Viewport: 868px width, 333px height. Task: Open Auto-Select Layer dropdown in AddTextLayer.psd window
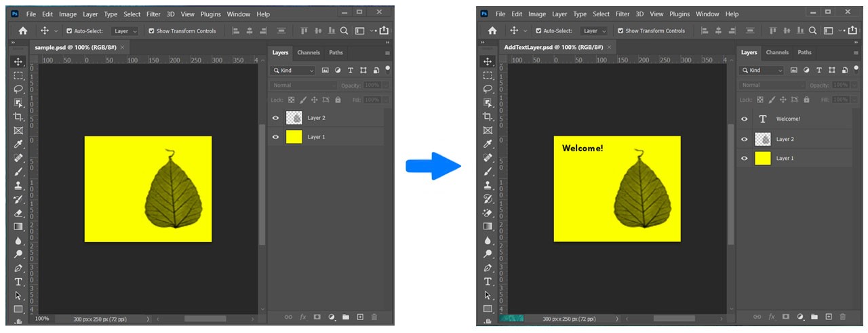click(x=595, y=31)
